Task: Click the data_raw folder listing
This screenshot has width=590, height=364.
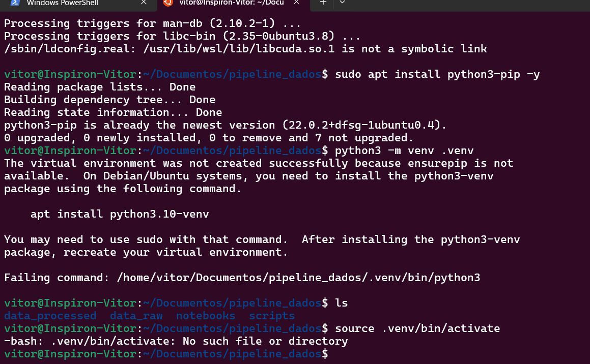Action: point(136,315)
